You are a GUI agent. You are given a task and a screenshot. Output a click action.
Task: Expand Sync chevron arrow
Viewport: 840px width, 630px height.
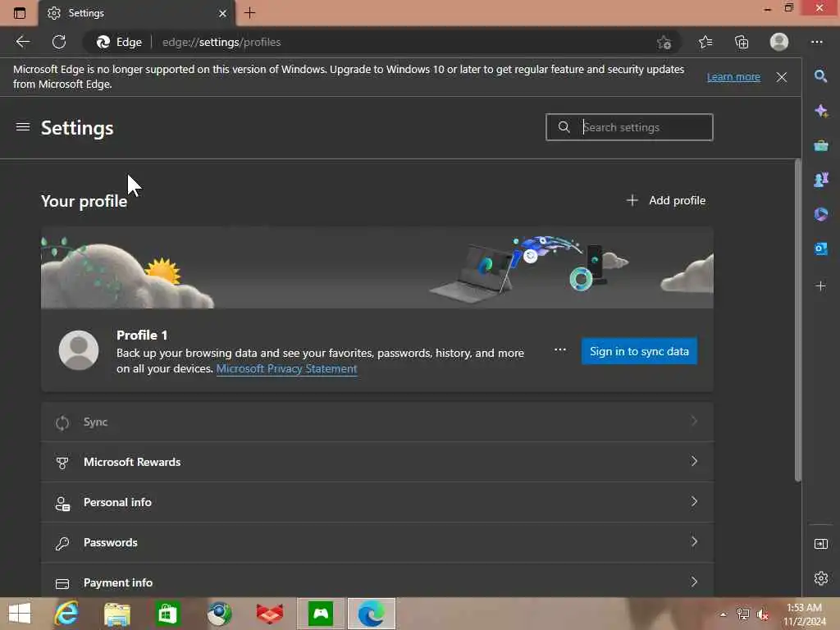pos(694,421)
